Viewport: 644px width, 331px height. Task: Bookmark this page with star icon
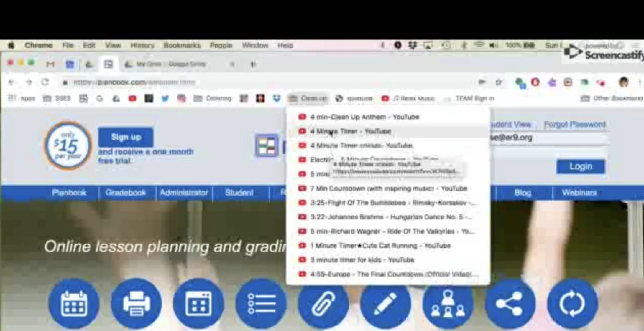(499, 82)
